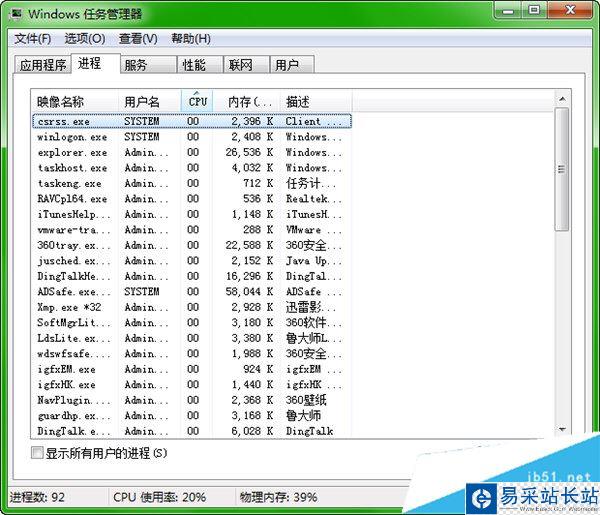Select the SoftMgrLit process row
This screenshot has width=600, height=515.
point(192,323)
